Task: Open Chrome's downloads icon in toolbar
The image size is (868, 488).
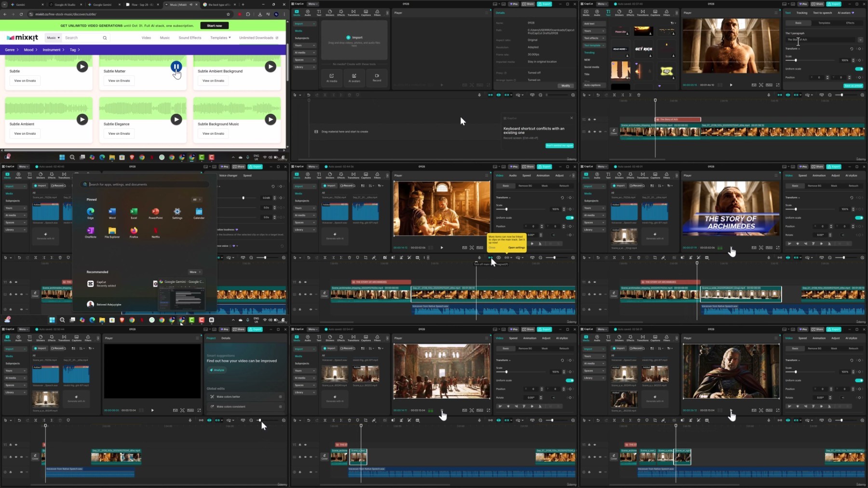Action: pyautogui.click(x=260, y=14)
